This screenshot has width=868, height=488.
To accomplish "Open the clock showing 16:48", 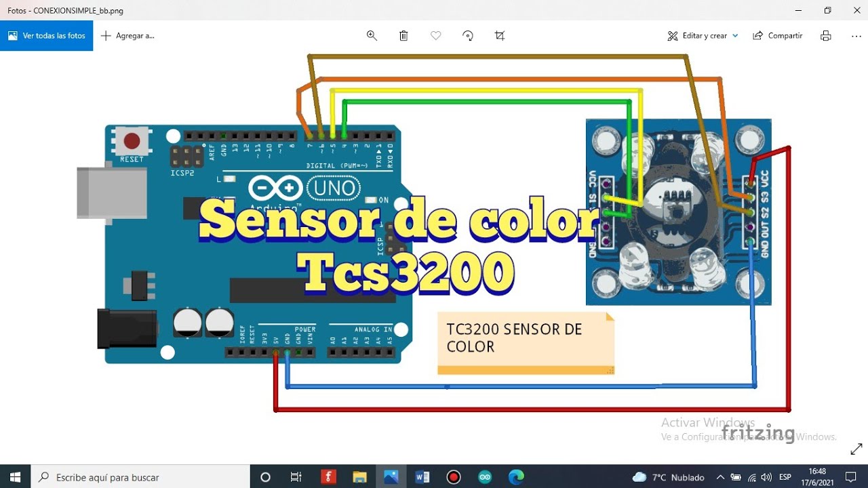I will [x=817, y=477].
